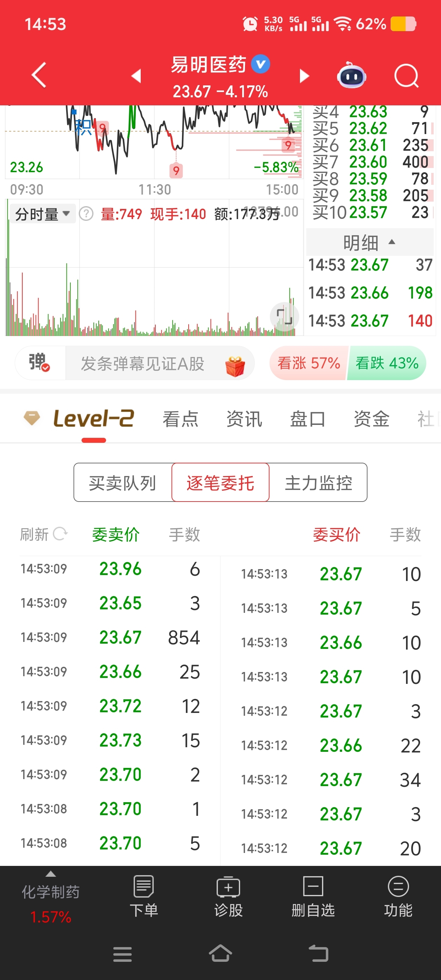The height and width of the screenshot is (980, 441).
Task: Tap buy order 23.66 with 22 lots
Action: click(x=331, y=745)
